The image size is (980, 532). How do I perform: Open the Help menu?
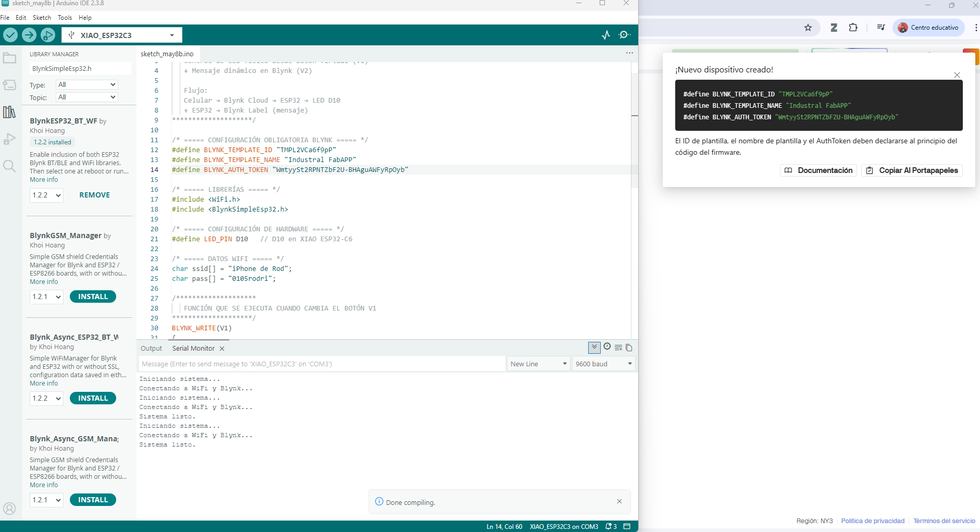coord(85,17)
